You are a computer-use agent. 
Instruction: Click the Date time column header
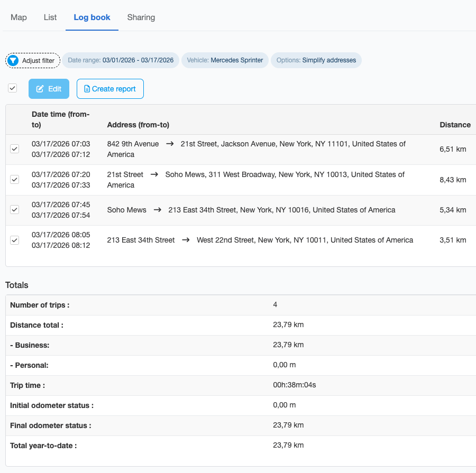pos(60,119)
